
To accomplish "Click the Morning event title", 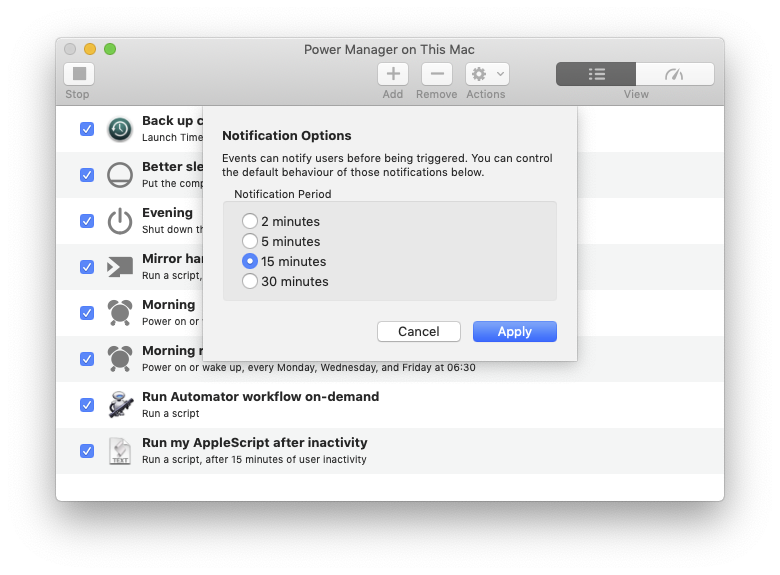I will (x=169, y=304).
